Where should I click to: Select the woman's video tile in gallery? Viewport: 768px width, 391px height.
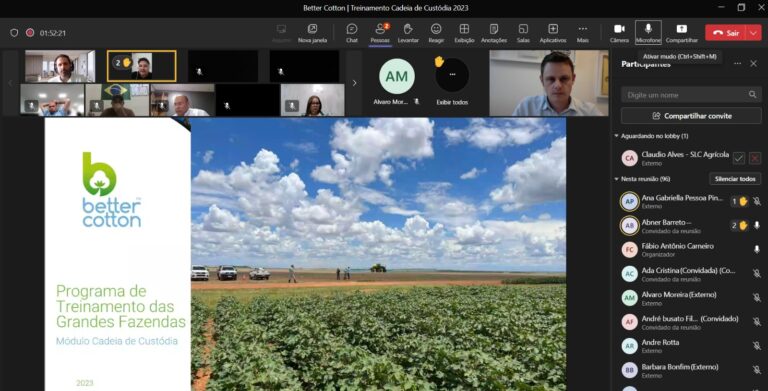pos(312,100)
